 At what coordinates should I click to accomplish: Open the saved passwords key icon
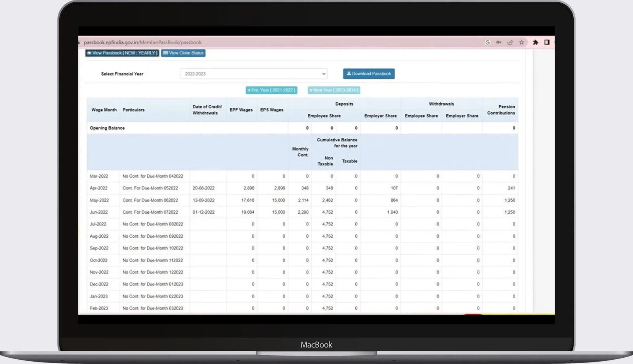click(x=499, y=42)
